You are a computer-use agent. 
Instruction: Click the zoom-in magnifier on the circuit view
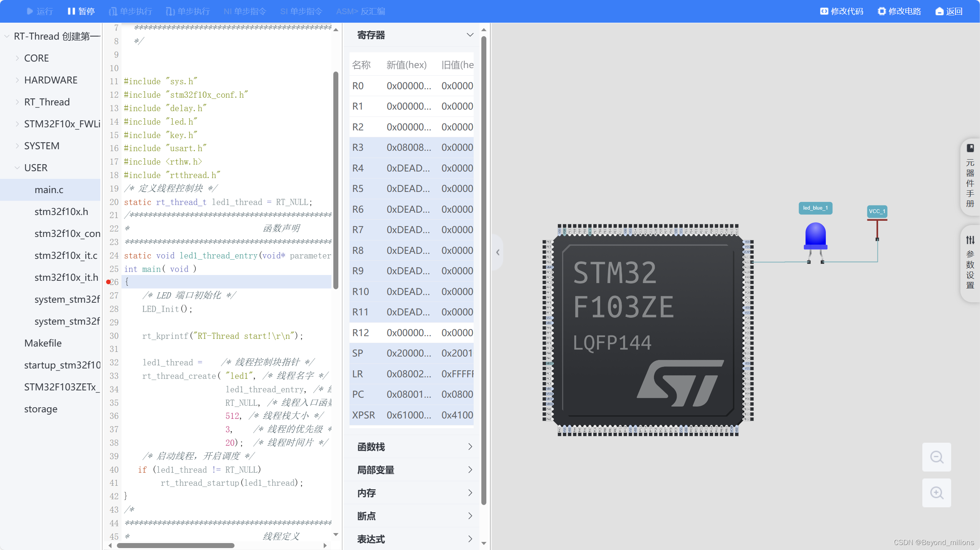point(937,493)
